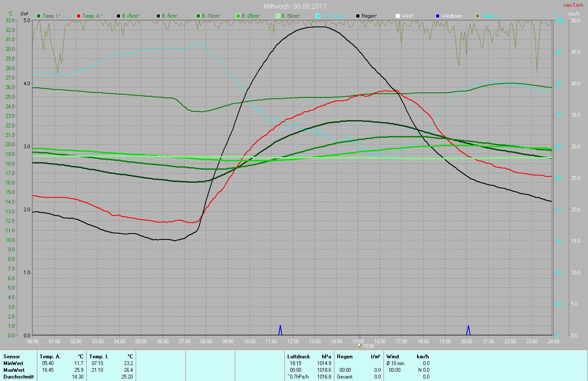Click the olive legend color square

point(478,16)
